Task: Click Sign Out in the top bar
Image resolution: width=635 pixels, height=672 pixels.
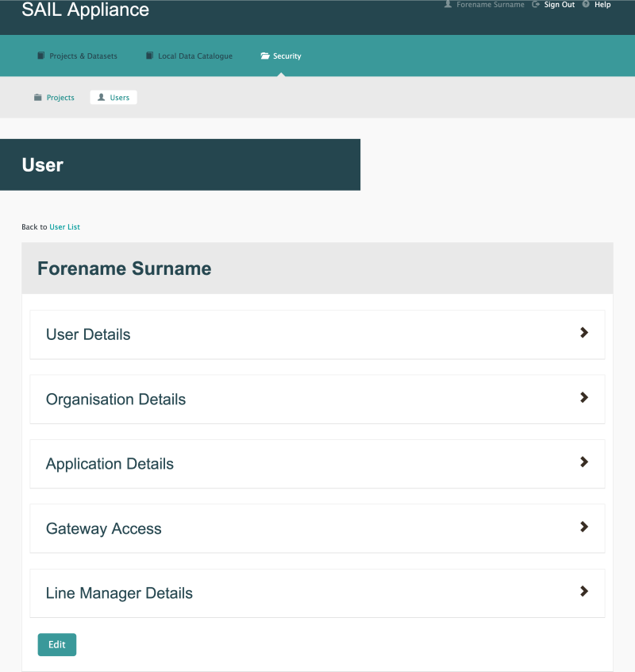Action: 559,4
